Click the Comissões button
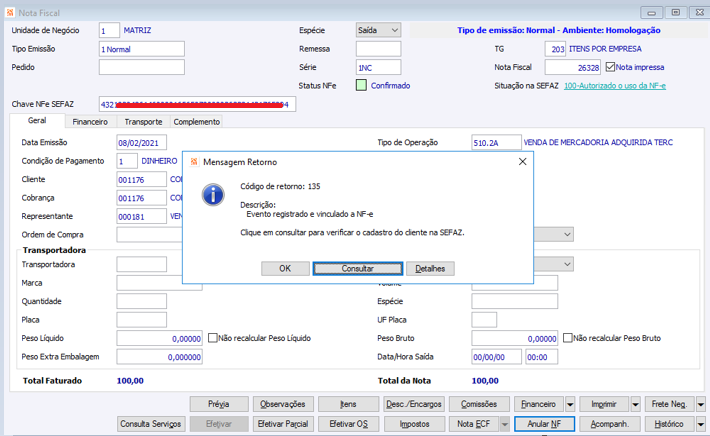The image size is (710, 436). (479, 404)
